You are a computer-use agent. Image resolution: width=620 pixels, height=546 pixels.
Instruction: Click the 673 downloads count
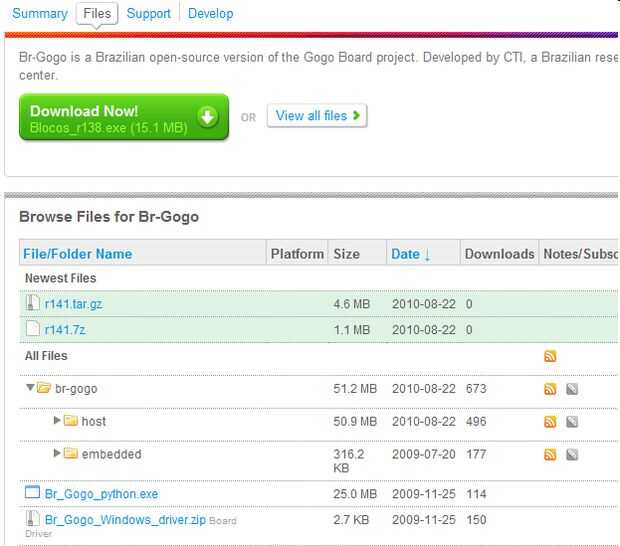(476, 389)
